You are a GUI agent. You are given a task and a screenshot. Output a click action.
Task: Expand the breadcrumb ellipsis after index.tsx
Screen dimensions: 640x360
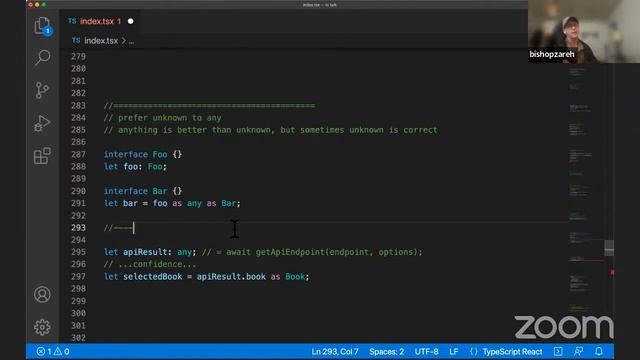coord(131,41)
